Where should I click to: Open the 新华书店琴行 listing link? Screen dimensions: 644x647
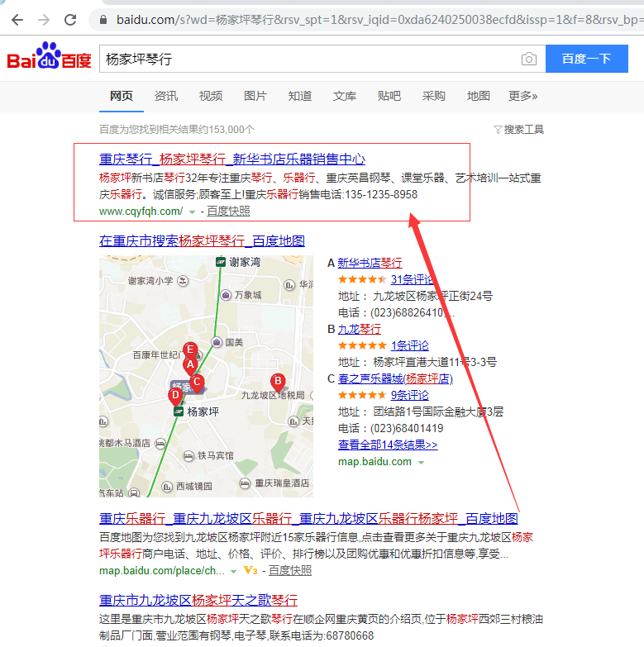point(370,263)
